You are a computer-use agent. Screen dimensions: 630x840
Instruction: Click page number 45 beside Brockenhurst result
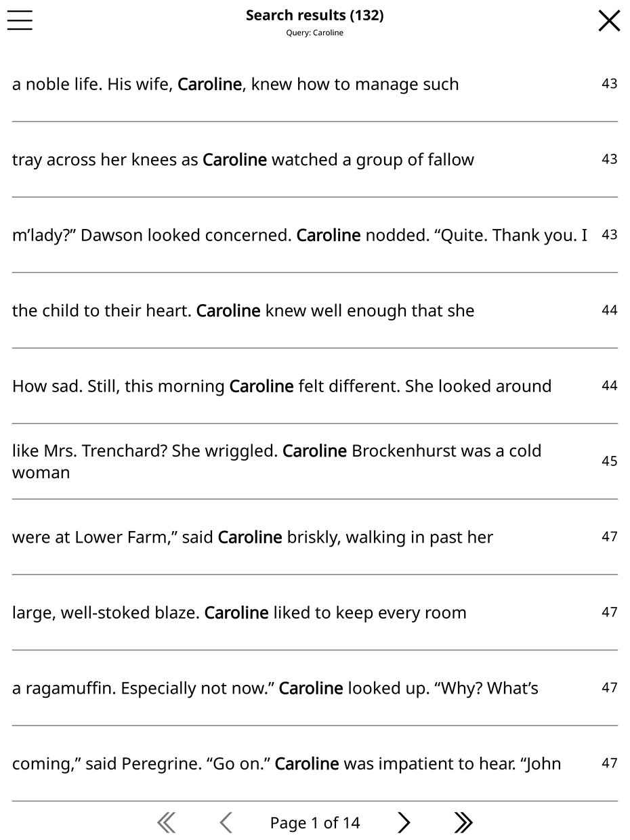[x=609, y=461]
